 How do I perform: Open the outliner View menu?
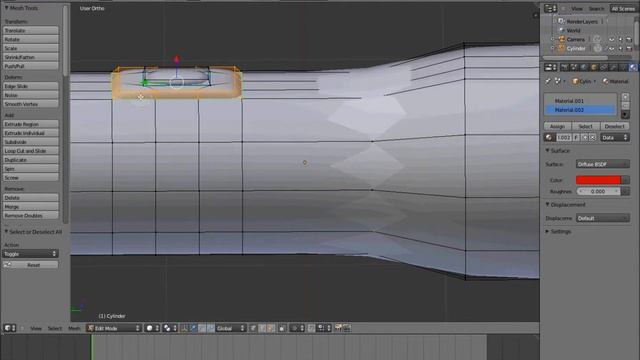[x=577, y=8]
